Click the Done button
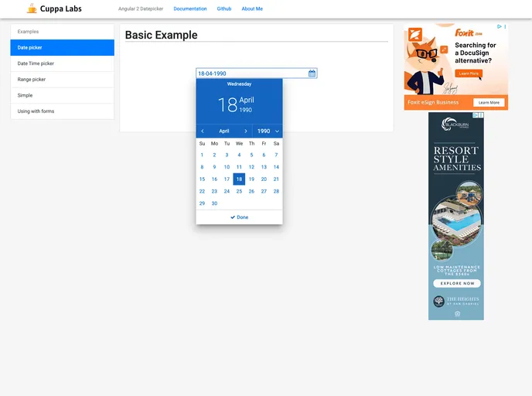This screenshot has width=532, height=396. point(239,217)
